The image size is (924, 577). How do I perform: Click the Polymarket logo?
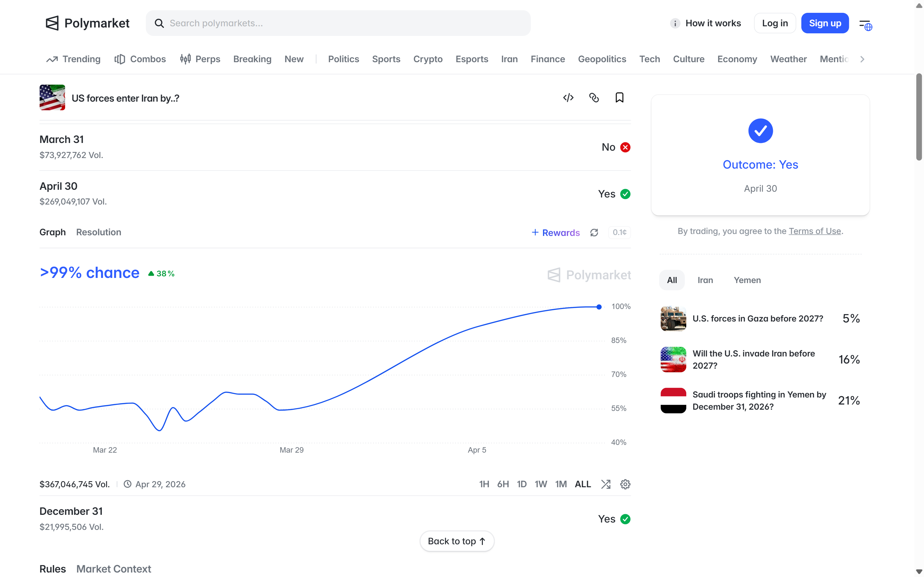(x=88, y=23)
